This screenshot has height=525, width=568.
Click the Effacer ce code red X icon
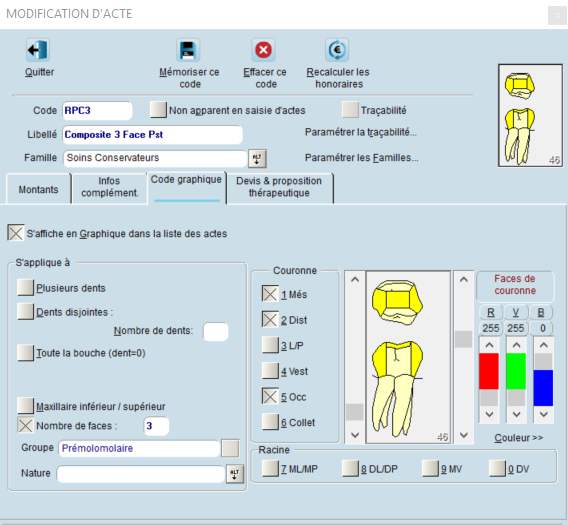pos(263,50)
